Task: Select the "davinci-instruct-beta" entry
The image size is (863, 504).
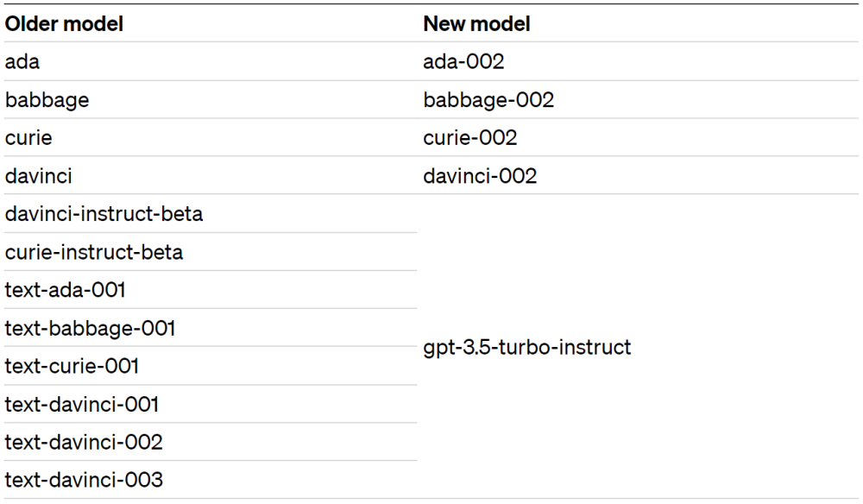Action: (x=104, y=214)
